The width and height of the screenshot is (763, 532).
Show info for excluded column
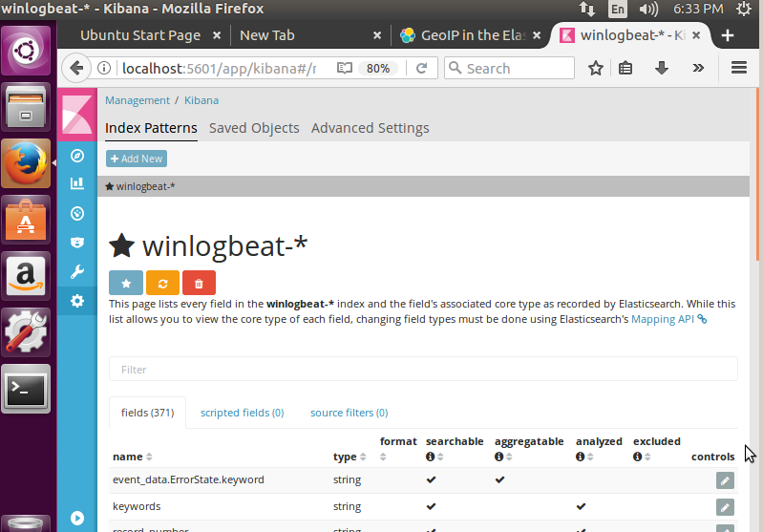pyautogui.click(x=638, y=457)
